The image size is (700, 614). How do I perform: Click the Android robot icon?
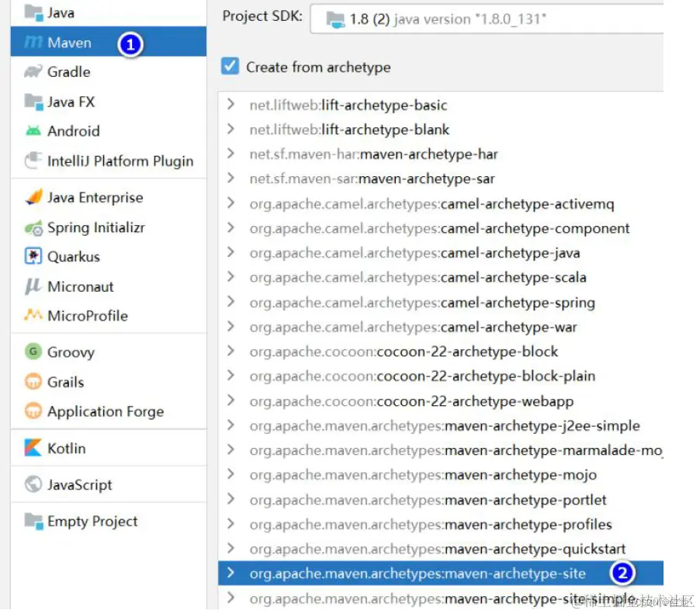[x=33, y=131]
